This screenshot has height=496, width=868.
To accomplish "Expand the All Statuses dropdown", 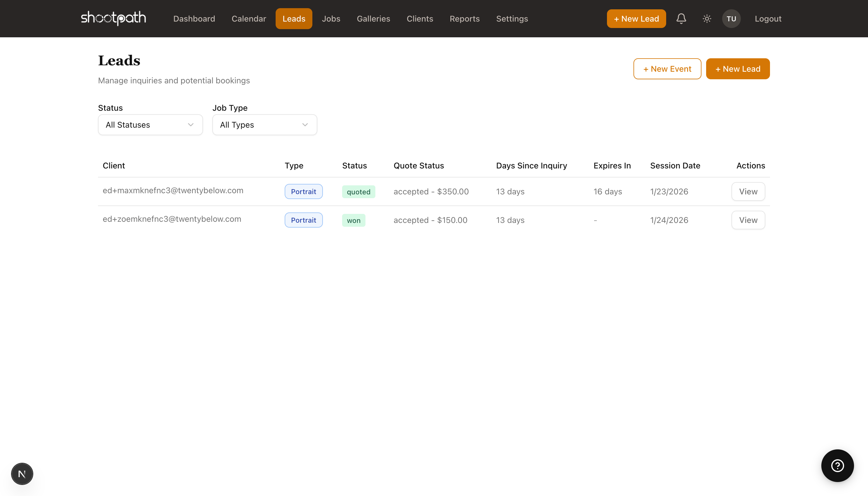I will [150, 125].
